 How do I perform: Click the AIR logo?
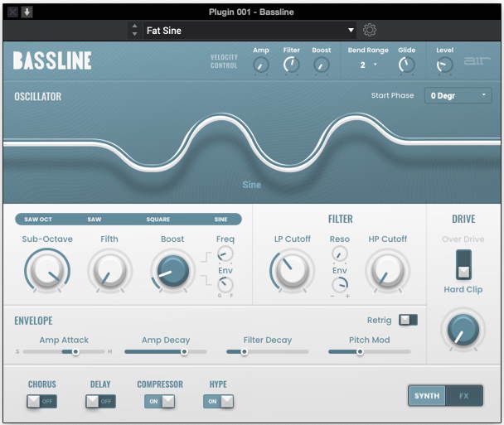coord(477,60)
